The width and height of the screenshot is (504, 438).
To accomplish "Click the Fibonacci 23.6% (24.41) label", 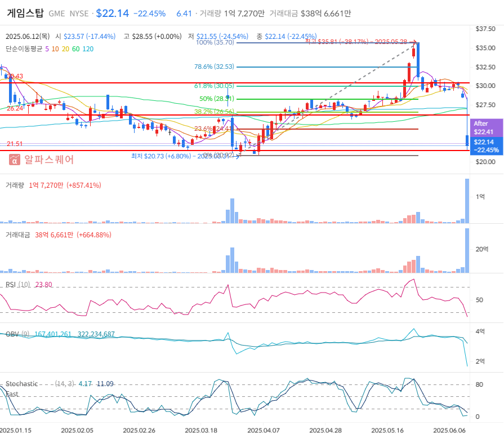I will [213, 129].
